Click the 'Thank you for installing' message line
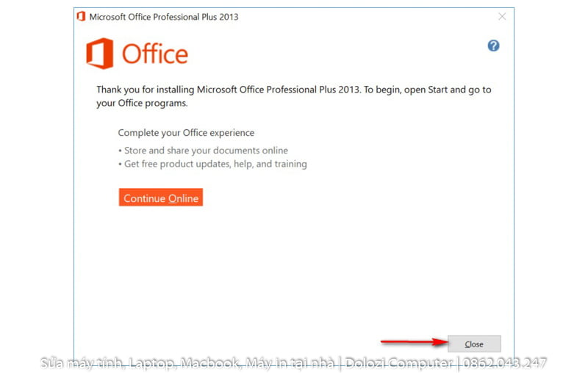Image resolution: width=588 pixels, height=373 pixels. point(293,90)
